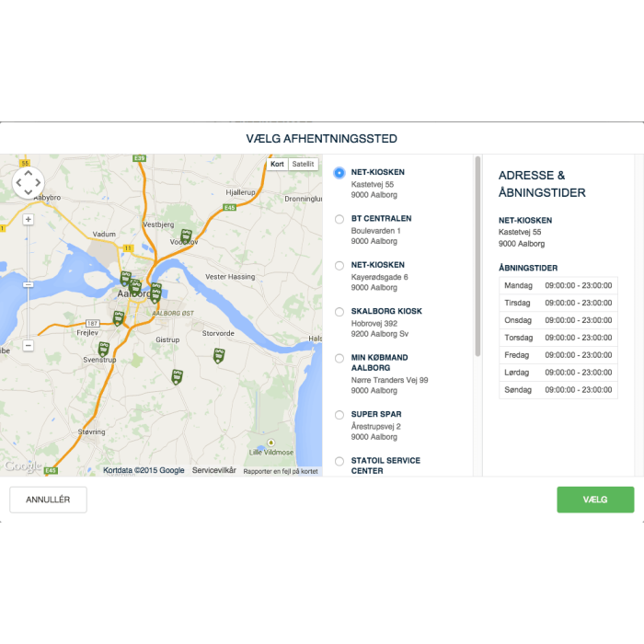Pan map down with the arrow control

(28, 191)
